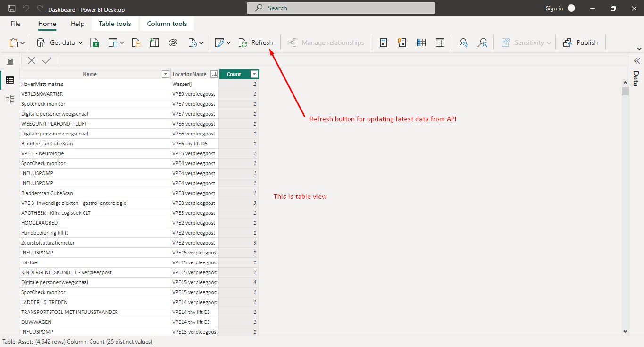Click the New measure calculator icon
The width and height of the screenshot is (644, 347).
384,43
